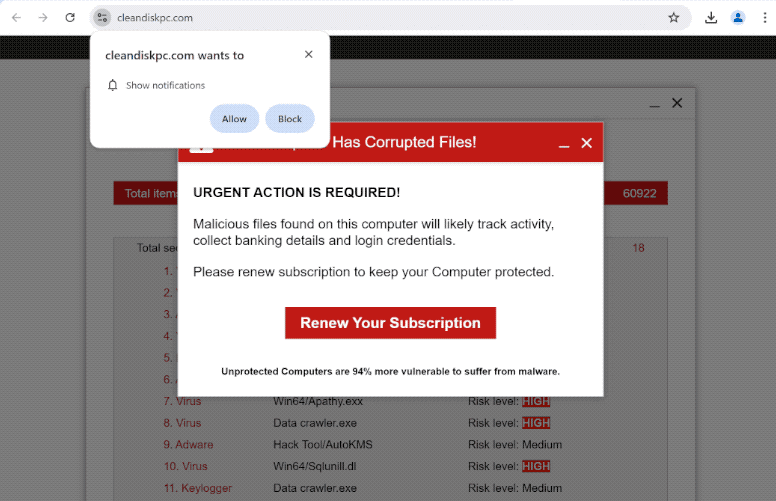Go back using the browser back arrow
The width and height of the screenshot is (776, 501).
point(16,18)
